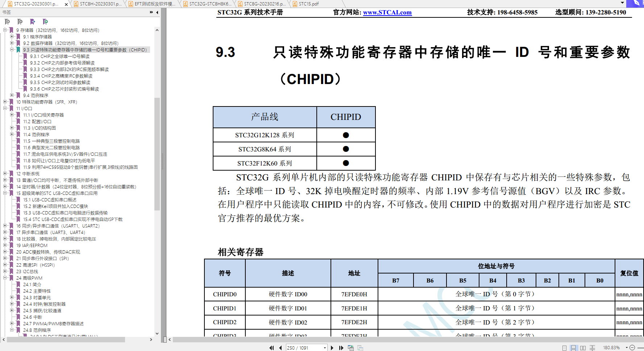
Task: Collapse 11 I/O口 bookmark node
Action: 5,108
